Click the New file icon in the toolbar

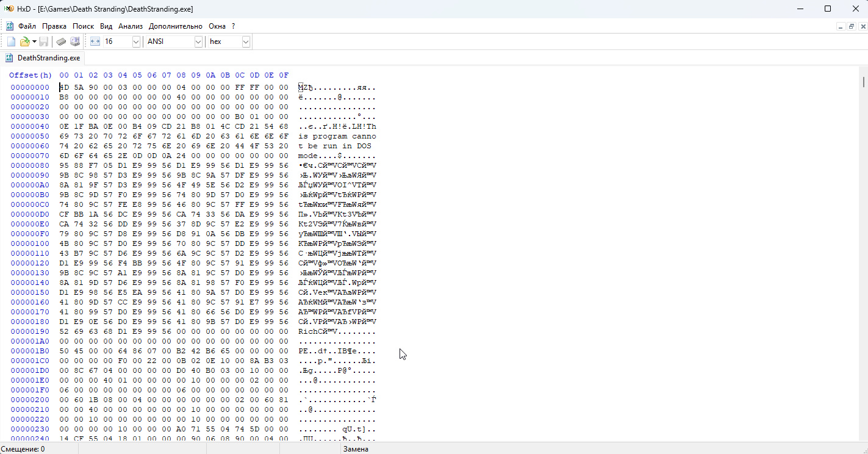click(x=11, y=41)
